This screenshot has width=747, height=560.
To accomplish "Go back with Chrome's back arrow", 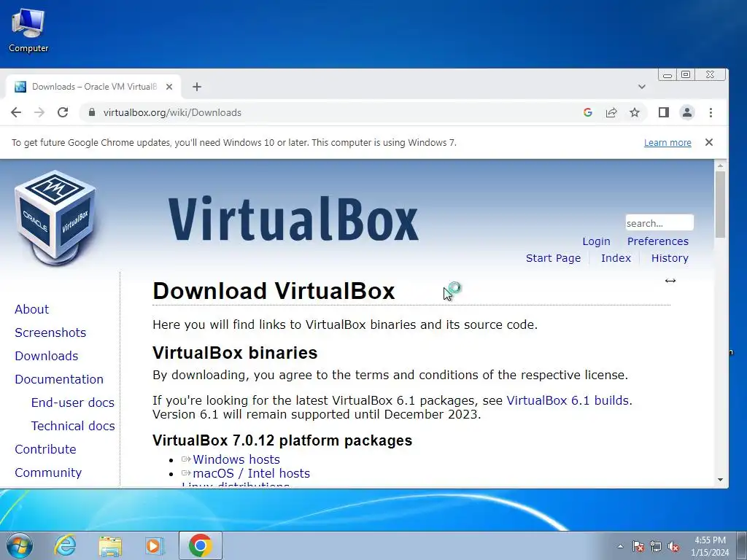I will pyautogui.click(x=16, y=112).
